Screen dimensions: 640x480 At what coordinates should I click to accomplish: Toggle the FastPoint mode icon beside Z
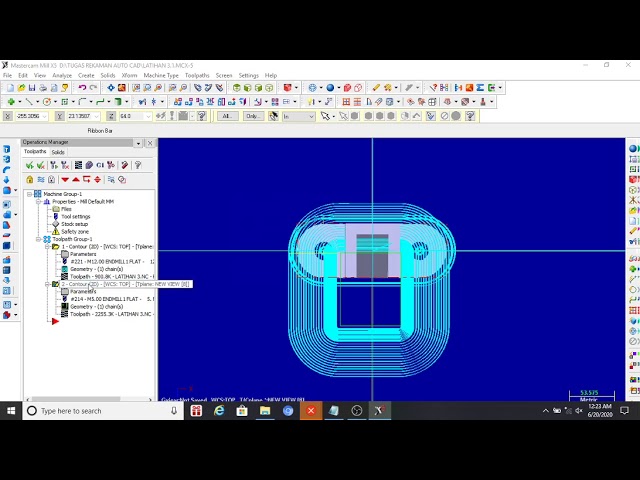point(161,116)
